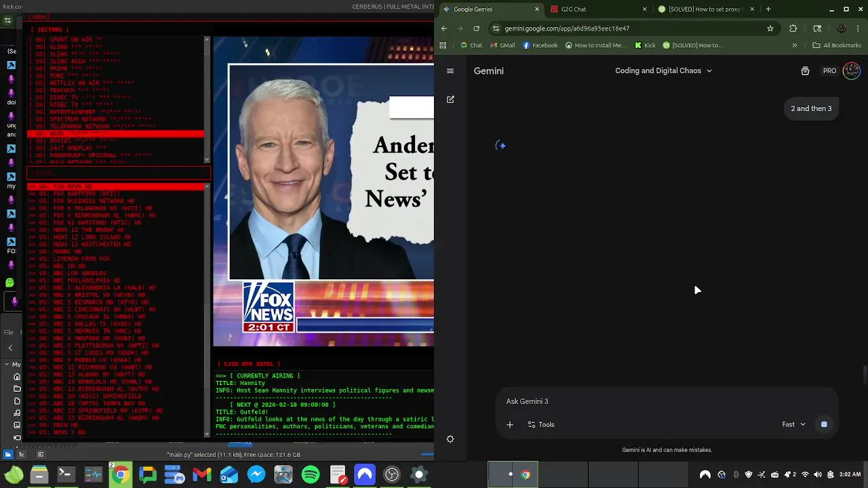Click the volume icon in system tray

click(818, 474)
